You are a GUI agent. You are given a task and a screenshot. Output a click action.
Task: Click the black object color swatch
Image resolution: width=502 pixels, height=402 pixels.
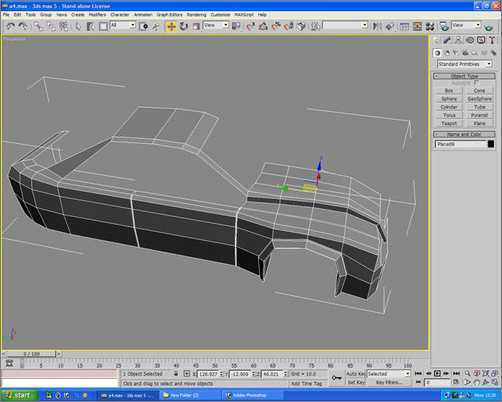point(491,144)
